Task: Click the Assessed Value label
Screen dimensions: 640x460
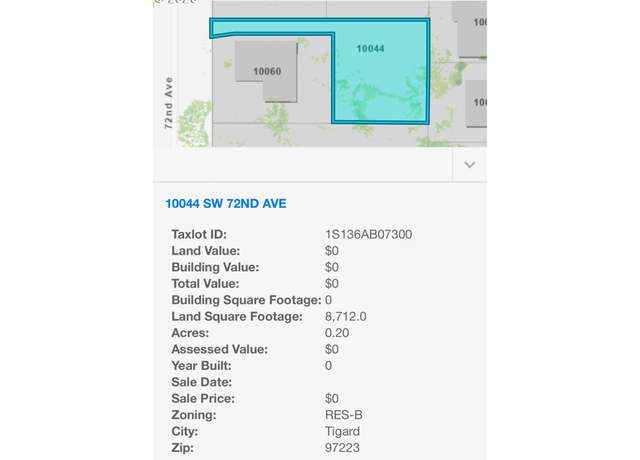Action: 220,349
